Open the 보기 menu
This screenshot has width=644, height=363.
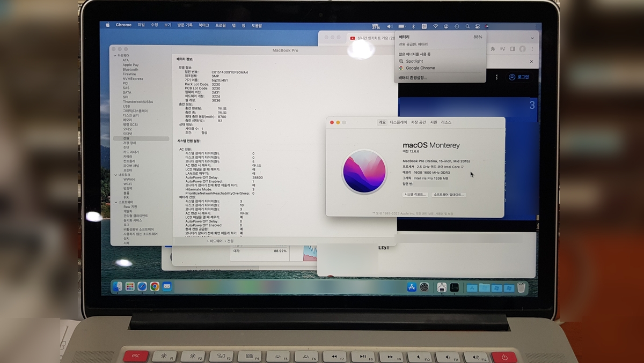(167, 25)
